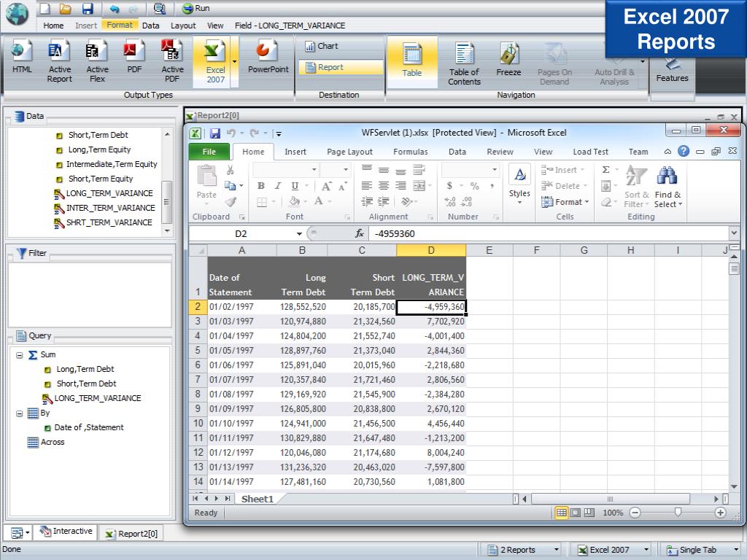Set destination to Report
This screenshot has width=747, height=560.
click(x=341, y=67)
